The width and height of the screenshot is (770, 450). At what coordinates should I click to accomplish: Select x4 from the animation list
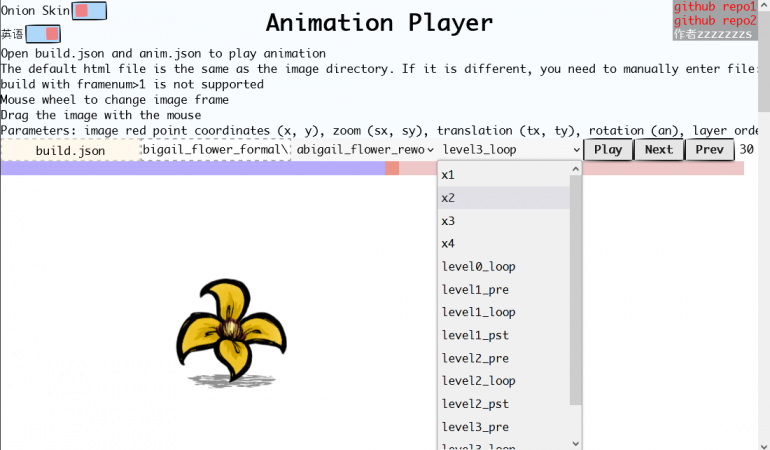click(x=504, y=243)
